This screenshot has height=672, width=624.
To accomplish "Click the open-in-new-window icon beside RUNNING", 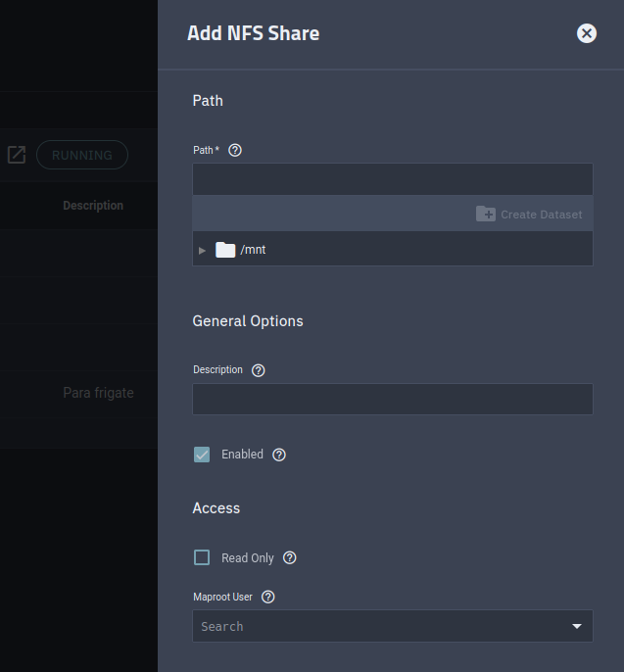I will point(17,155).
